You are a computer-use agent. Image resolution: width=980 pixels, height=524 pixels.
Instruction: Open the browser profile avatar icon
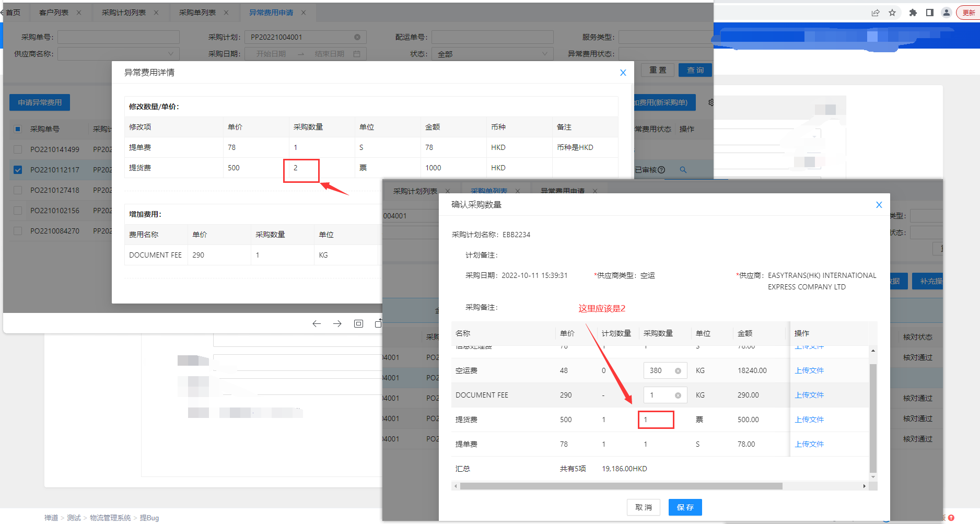[946, 13]
